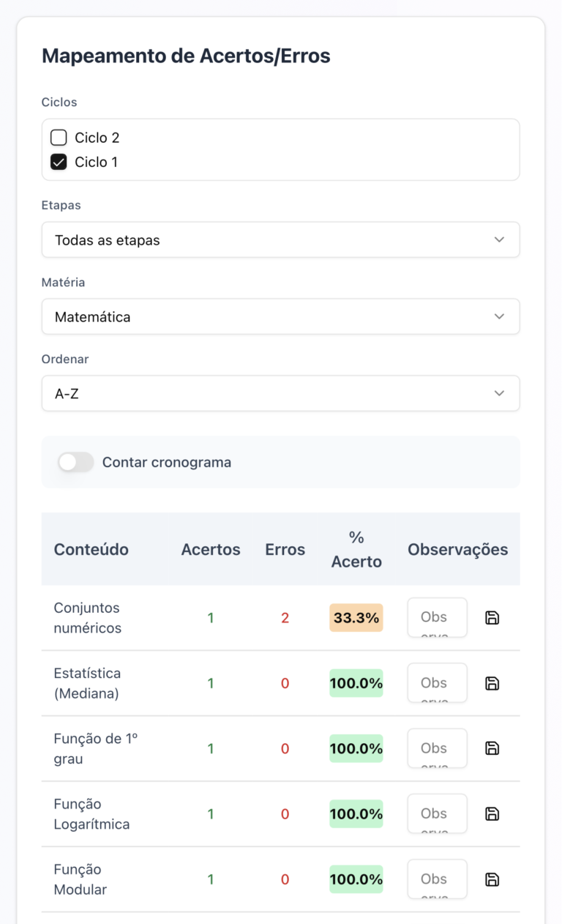Type in Conjuntos numéricos observation field

[437, 617]
